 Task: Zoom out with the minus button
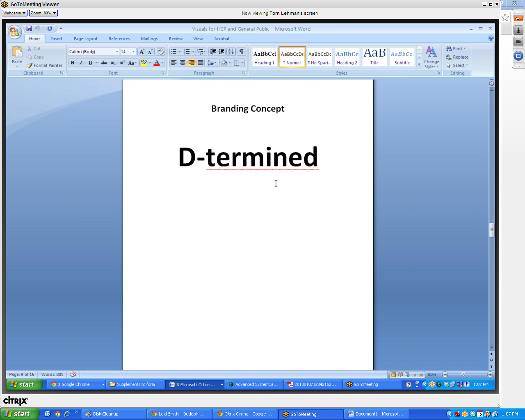pos(445,374)
